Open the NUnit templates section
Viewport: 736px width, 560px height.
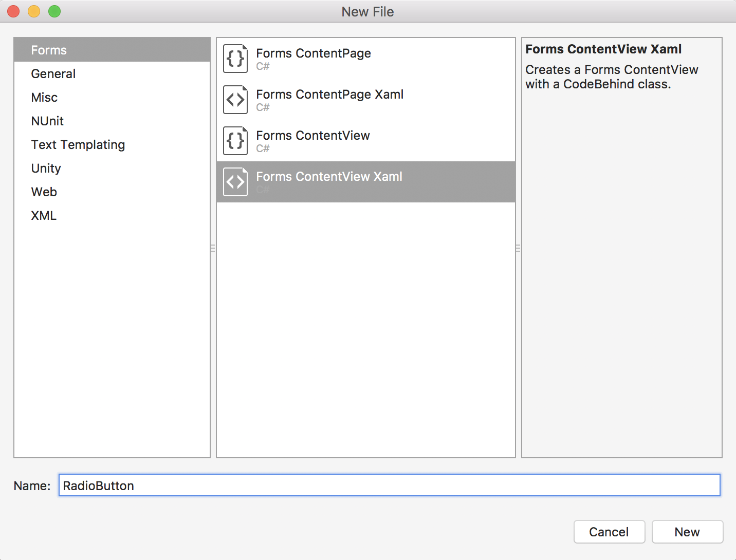(x=47, y=121)
